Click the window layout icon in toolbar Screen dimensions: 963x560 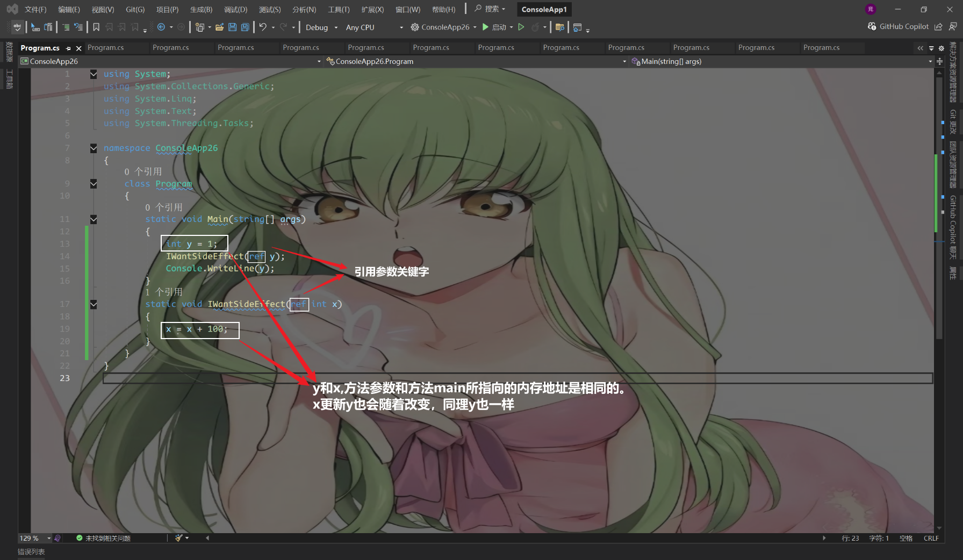[578, 27]
